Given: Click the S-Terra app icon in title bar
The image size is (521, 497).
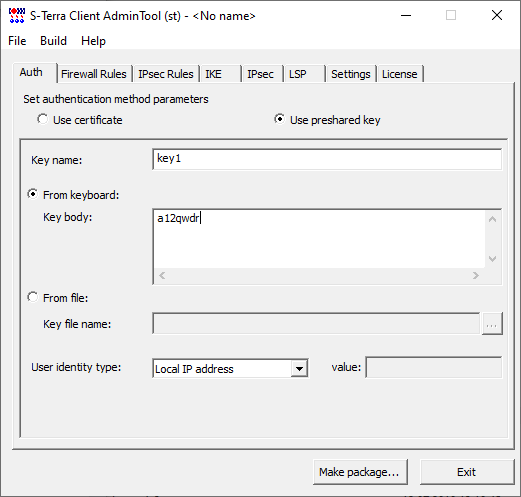Looking at the screenshot, I should tap(17, 16).
